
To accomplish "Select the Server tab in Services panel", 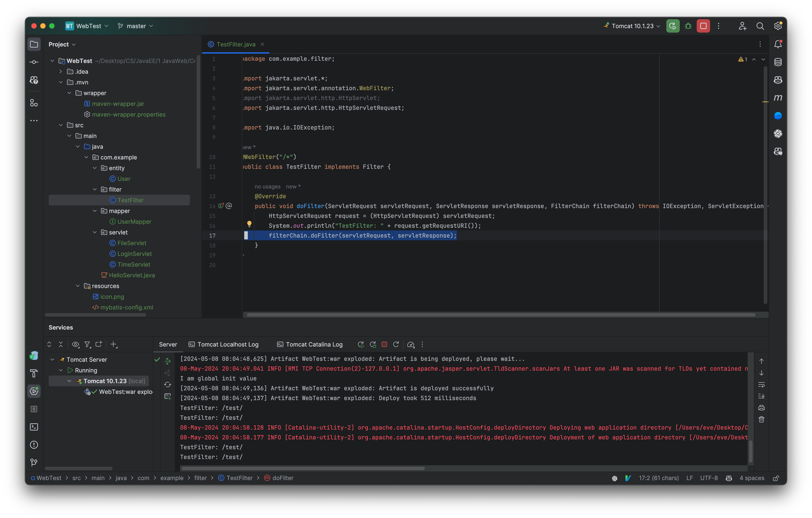I will pos(168,344).
